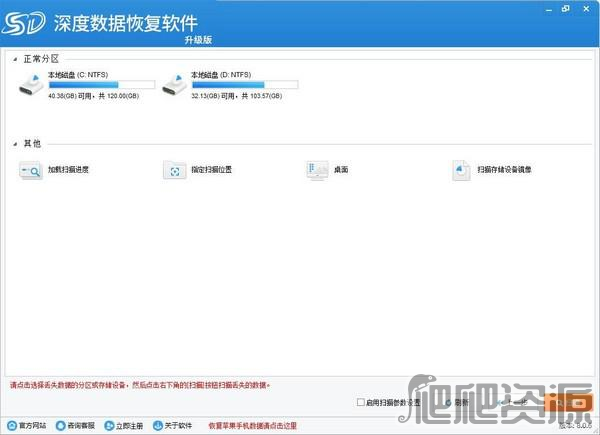
Task: Collapse the 正常分区 section triangle
Action: [15, 59]
